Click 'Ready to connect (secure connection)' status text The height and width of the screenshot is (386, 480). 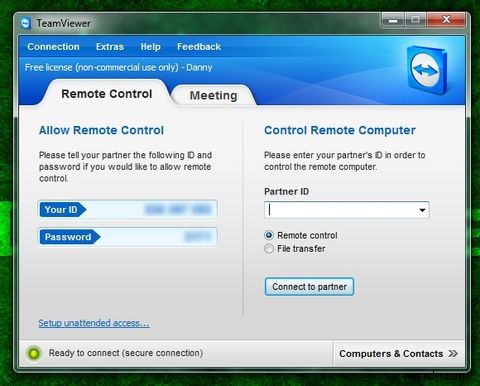[126, 353]
